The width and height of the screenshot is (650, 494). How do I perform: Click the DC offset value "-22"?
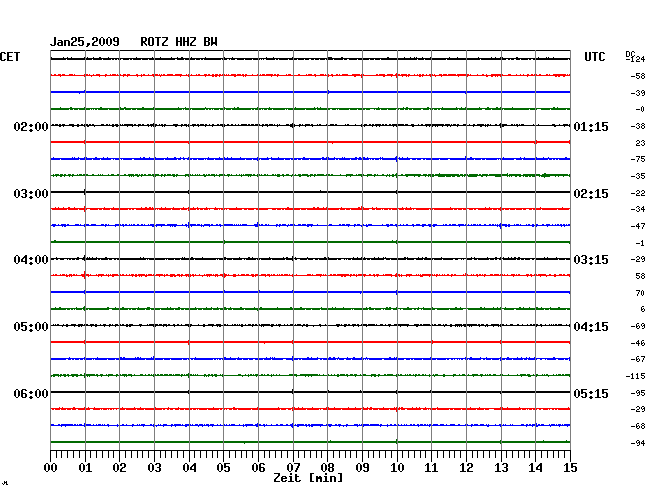[638, 193]
